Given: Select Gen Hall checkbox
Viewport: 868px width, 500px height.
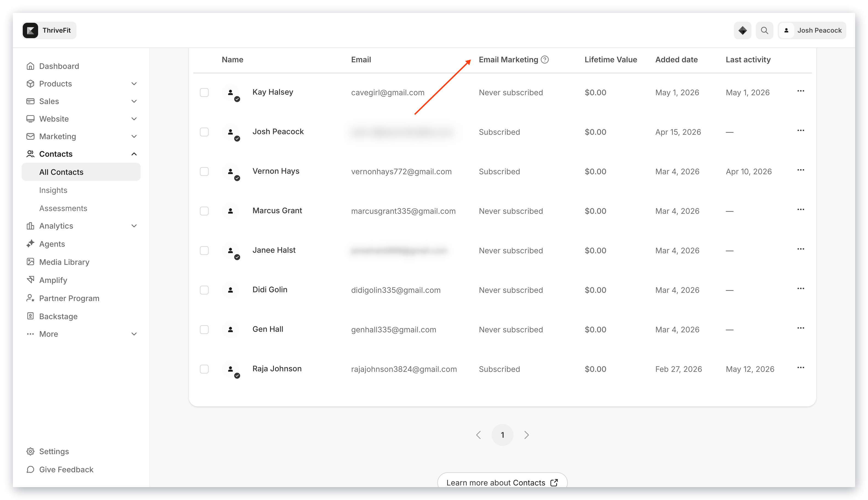Looking at the screenshot, I should tap(204, 329).
